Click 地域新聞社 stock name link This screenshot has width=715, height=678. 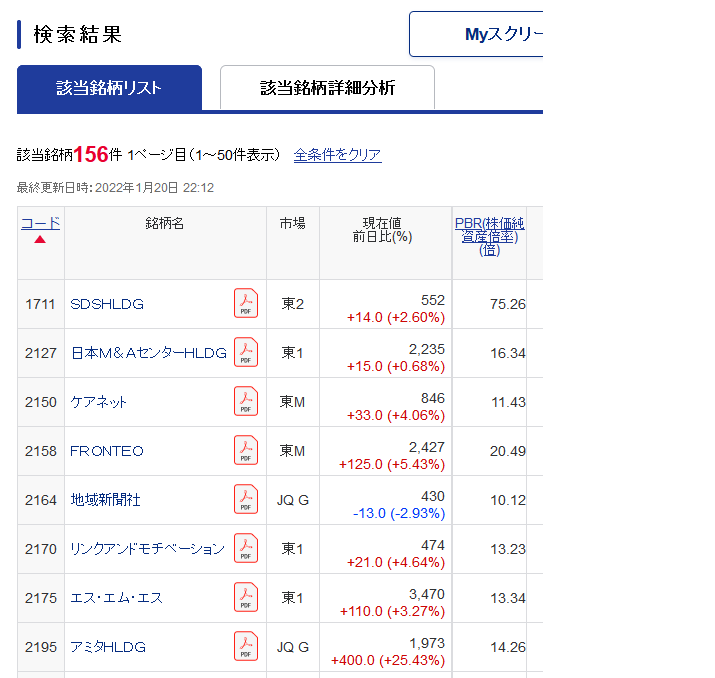106,499
